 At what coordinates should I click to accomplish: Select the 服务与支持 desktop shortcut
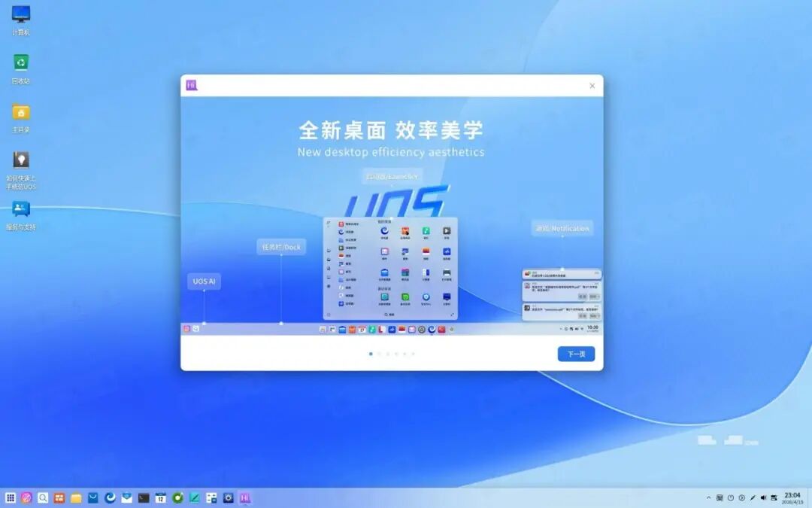pos(21,214)
